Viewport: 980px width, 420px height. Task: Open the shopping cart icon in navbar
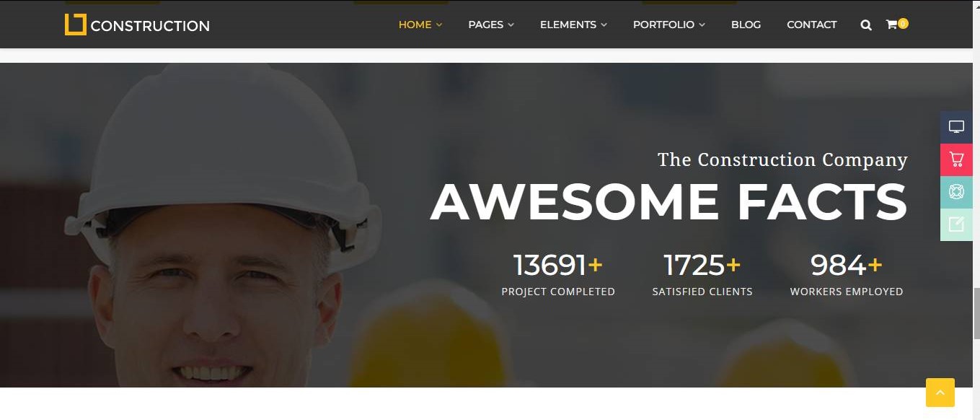[x=891, y=25]
